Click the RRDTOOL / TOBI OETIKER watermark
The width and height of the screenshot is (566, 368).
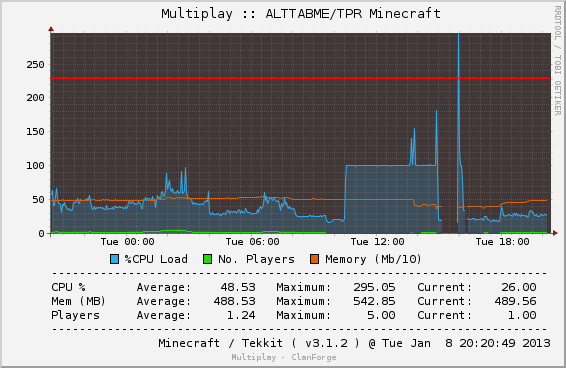tap(558, 61)
